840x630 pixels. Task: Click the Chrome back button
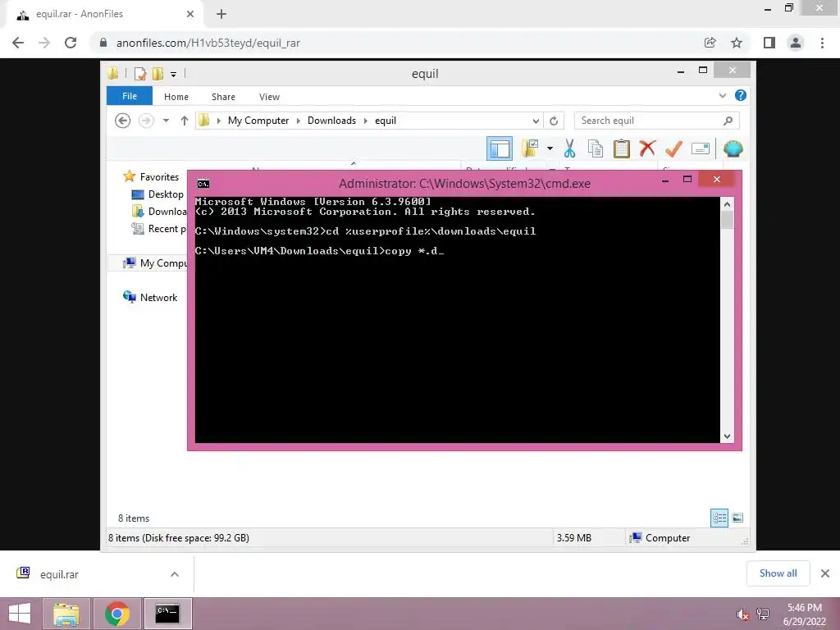pos(18,43)
